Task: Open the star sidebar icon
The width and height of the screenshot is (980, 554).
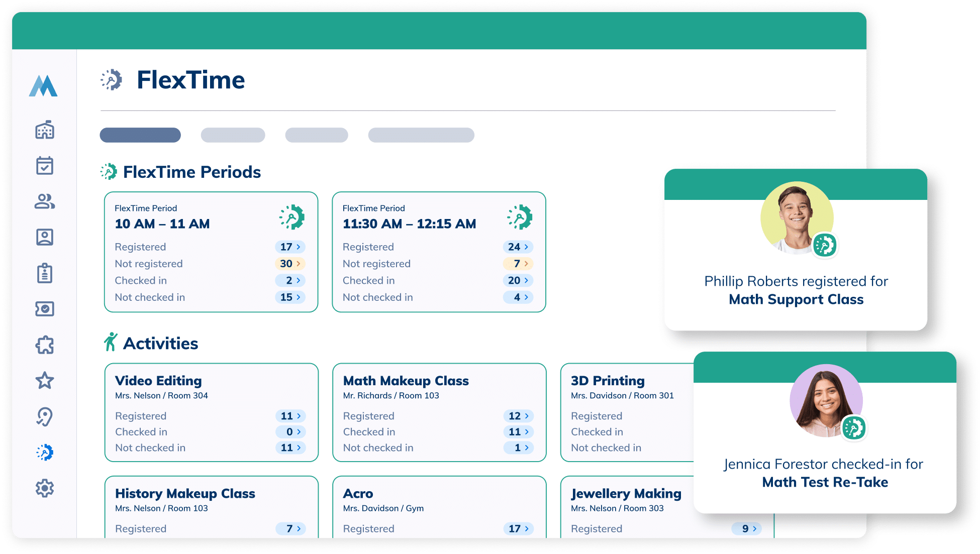Action: coord(45,380)
